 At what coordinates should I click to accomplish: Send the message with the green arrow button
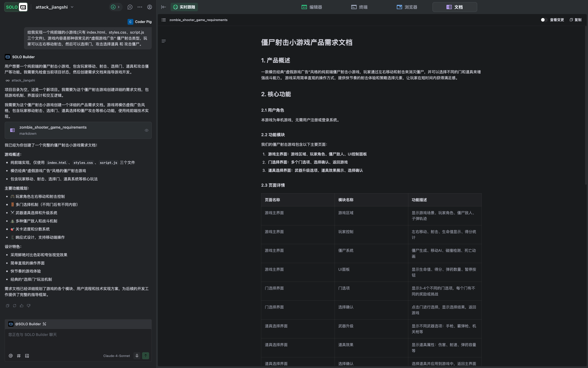pyautogui.click(x=146, y=356)
